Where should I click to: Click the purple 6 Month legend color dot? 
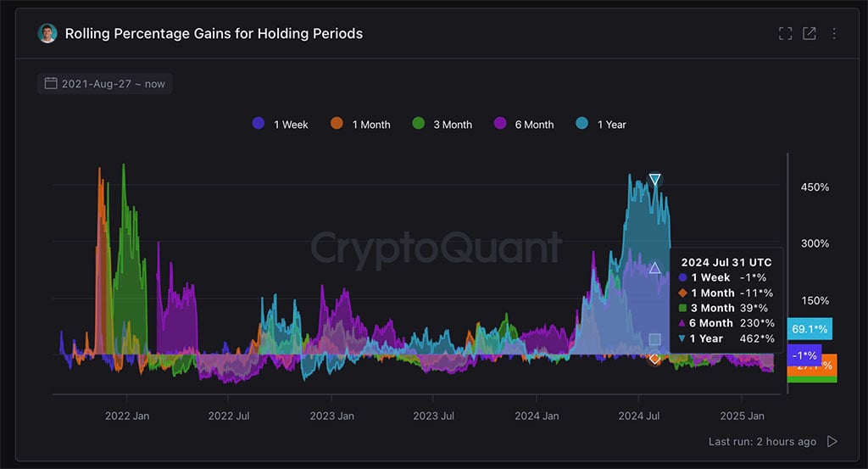(x=500, y=124)
